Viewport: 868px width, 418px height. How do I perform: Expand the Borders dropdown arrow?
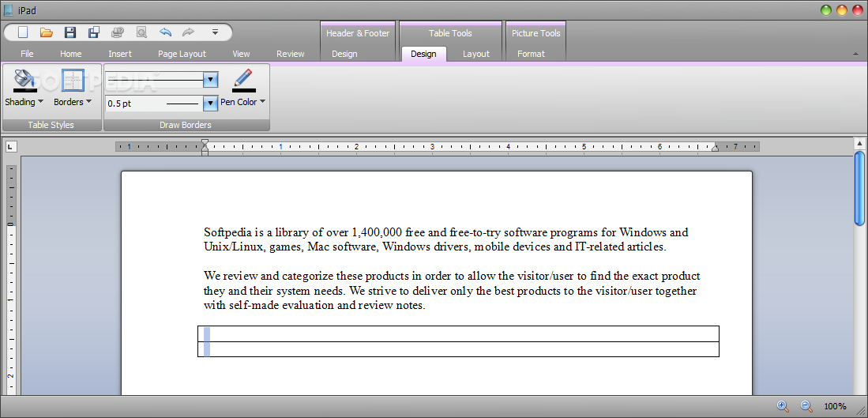[x=88, y=102]
